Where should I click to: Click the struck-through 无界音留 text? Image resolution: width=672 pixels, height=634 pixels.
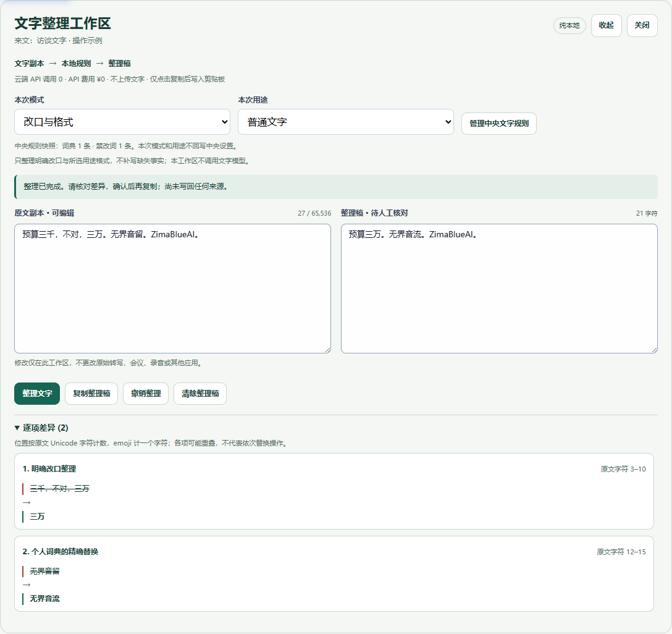(44, 572)
